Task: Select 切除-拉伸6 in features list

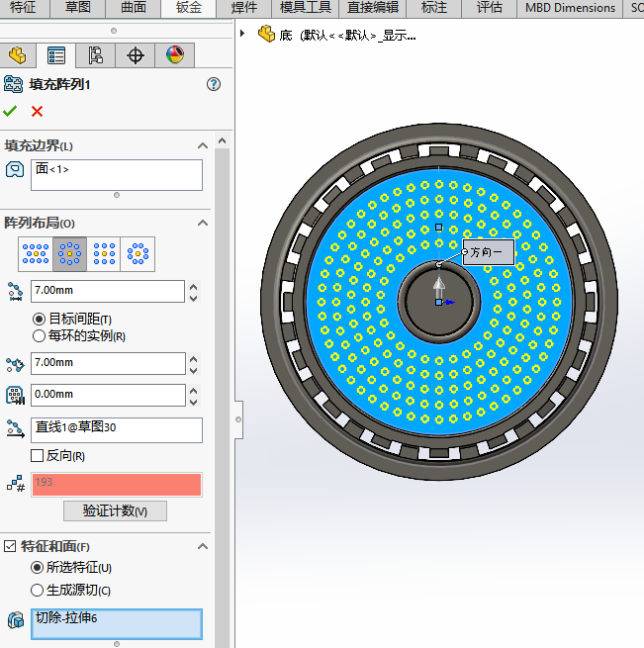Action: (x=66, y=618)
